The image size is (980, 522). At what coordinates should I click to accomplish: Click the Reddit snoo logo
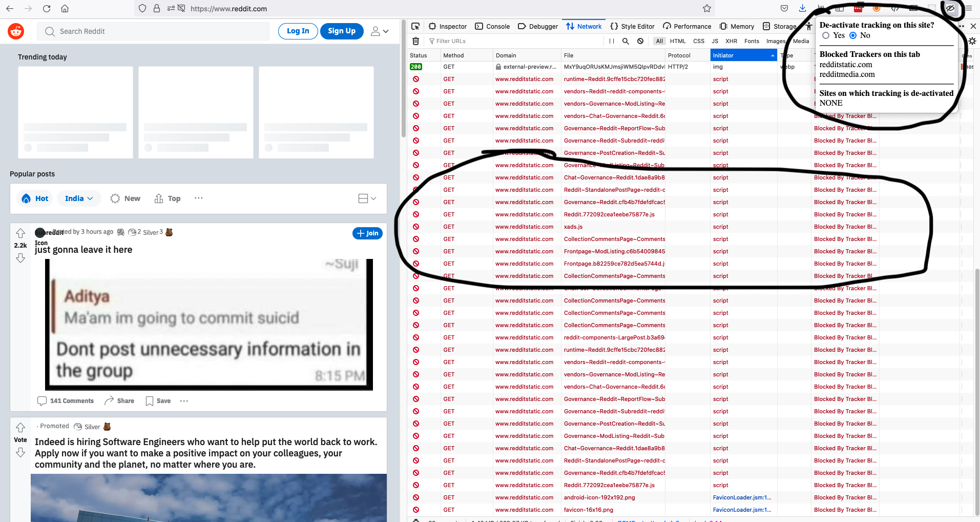click(x=16, y=31)
